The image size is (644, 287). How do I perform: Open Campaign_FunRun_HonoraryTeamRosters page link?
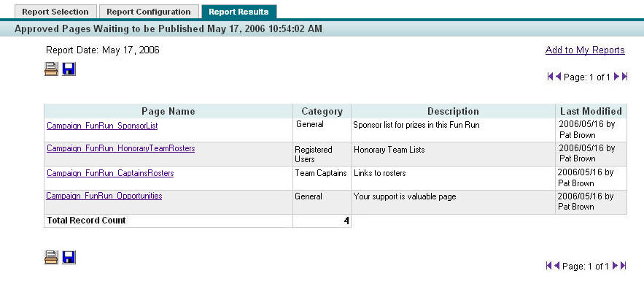[x=121, y=148]
